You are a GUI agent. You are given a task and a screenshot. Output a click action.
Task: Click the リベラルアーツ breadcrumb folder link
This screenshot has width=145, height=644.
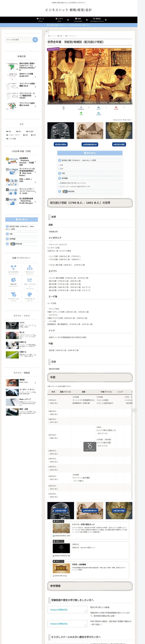71,36
